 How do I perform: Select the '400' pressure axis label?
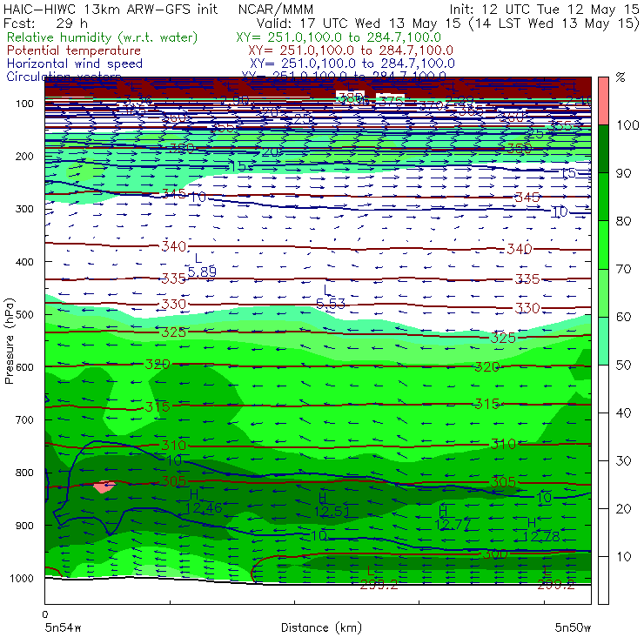point(24,262)
